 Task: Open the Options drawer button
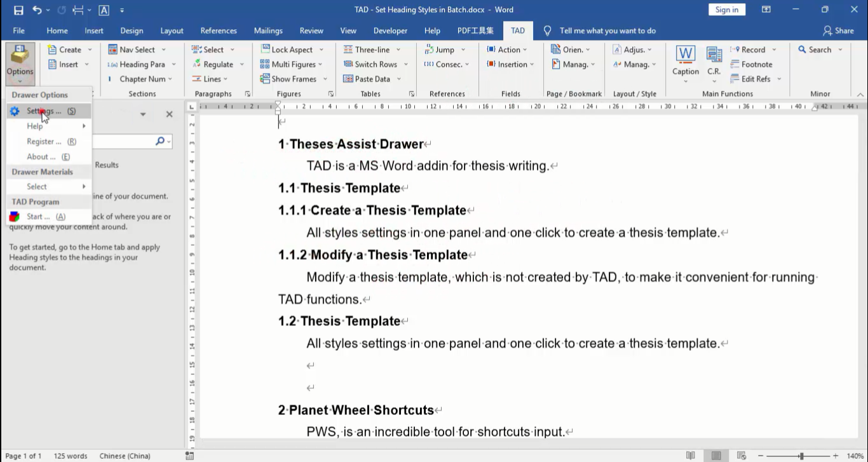tap(20, 64)
